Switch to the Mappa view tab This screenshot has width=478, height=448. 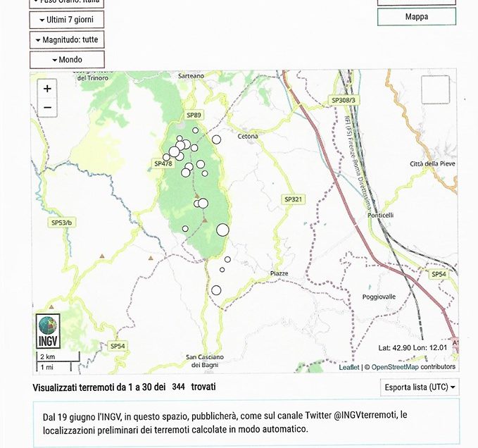pyautogui.click(x=417, y=17)
